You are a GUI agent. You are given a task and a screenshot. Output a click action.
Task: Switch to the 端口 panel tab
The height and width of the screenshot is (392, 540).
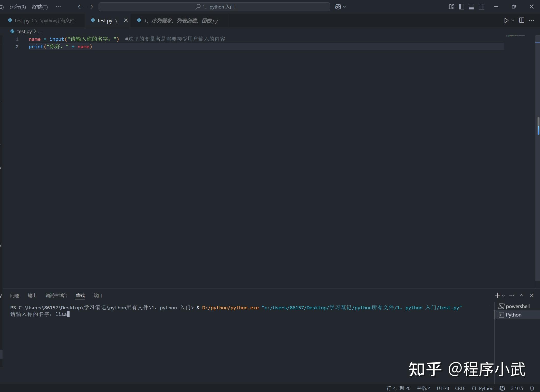[98, 295]
